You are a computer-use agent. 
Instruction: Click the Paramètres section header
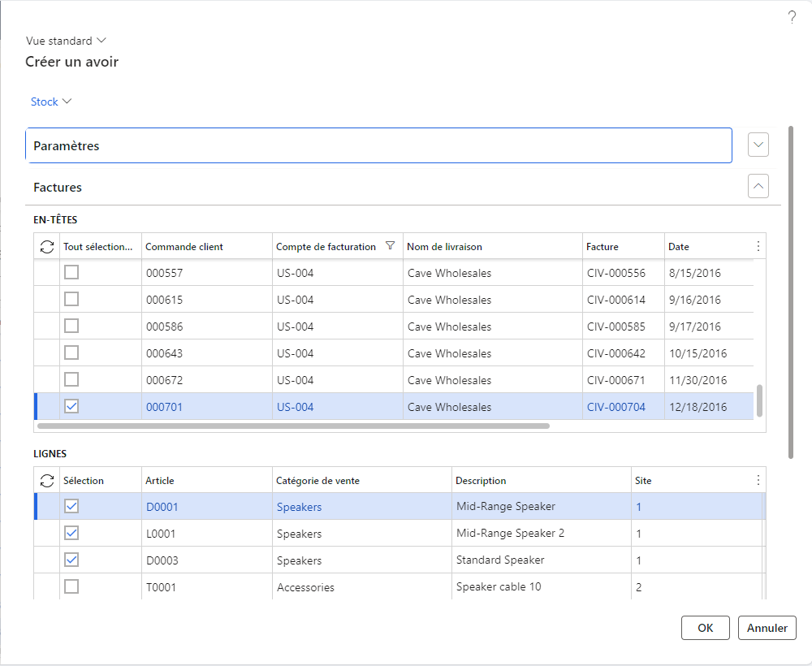(378, 145)
